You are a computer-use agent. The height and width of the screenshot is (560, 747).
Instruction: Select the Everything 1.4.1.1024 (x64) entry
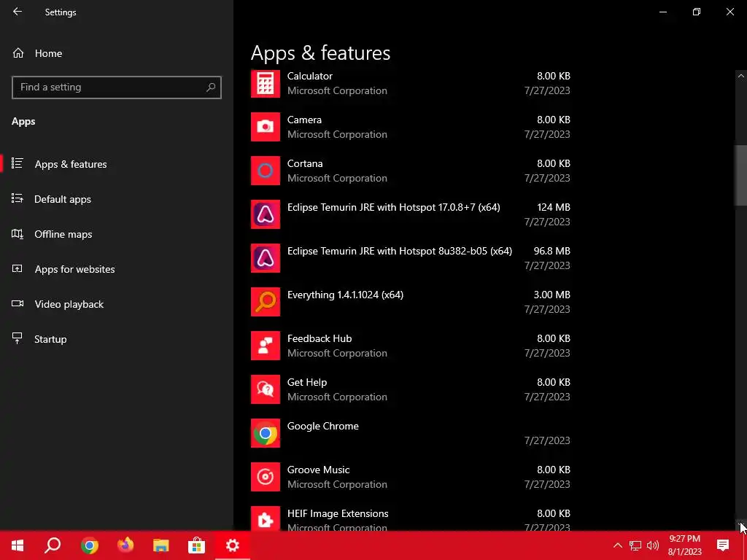tap(345, 295)
